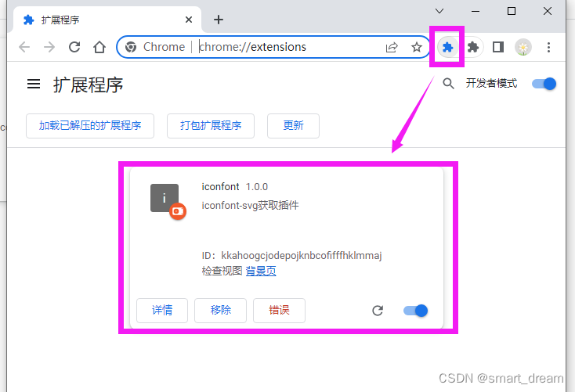Open the 背景页 link
The image size is (575, 392).
tap(261, 271)
